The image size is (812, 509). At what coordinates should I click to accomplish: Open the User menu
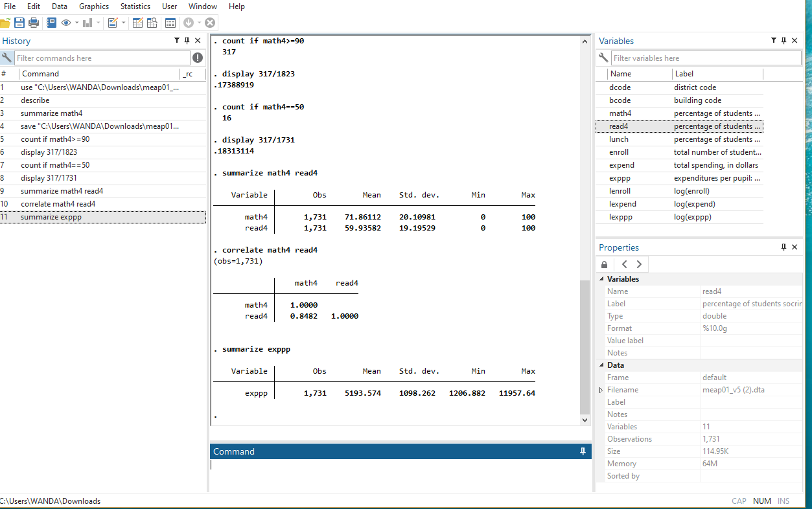(x=170, y=6)
